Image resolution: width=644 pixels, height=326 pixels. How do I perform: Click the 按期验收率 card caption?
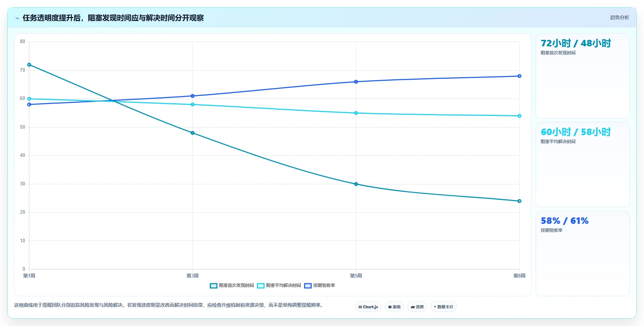pos(552,230)
